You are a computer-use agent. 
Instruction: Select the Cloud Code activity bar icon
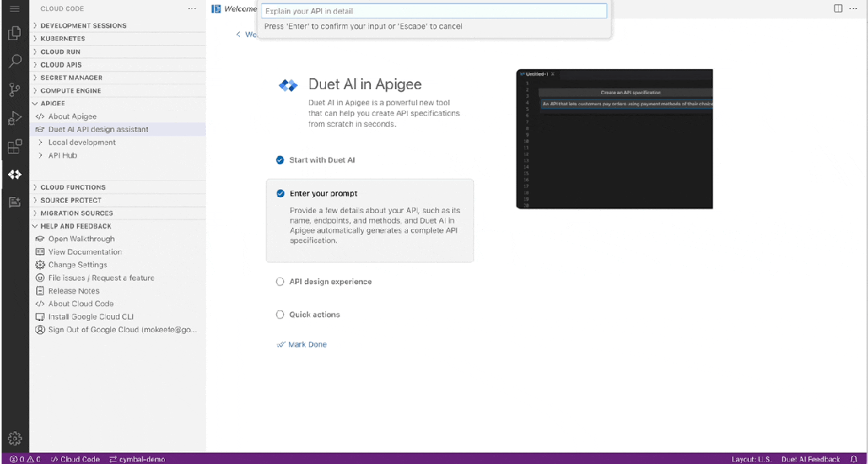point(15,175)
